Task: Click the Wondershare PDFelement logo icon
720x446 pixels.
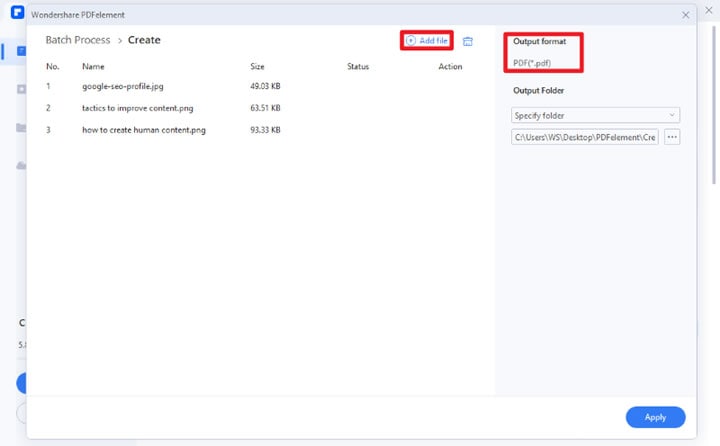Action: [x=17, y=12]
